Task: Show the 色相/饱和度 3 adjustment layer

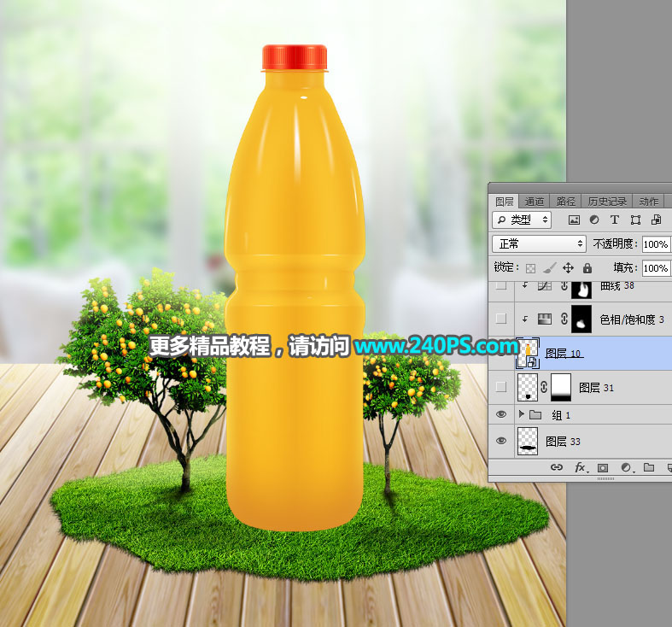Action: point(501,319)
